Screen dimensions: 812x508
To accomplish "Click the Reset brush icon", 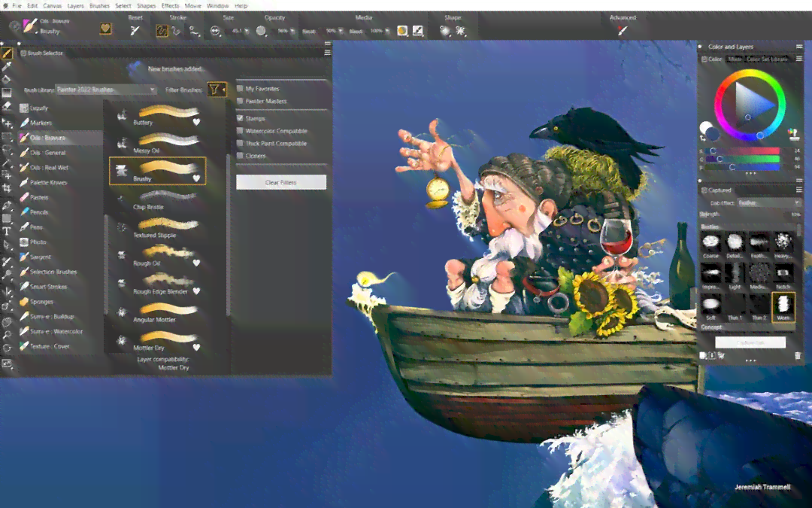I will [x=135, y=31].
